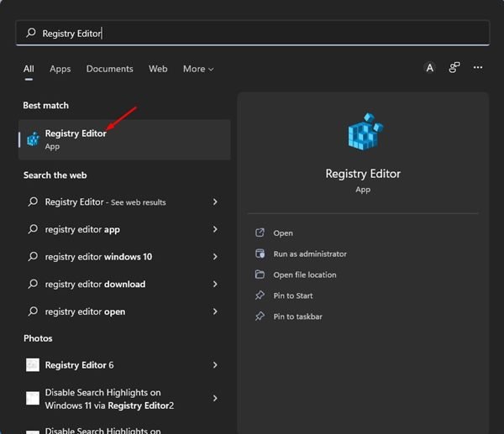Screen dimensions: 504x434
Task: Expand the 'registry editor download' chevron
Action: pyautogui.click(x=215, y=284)
